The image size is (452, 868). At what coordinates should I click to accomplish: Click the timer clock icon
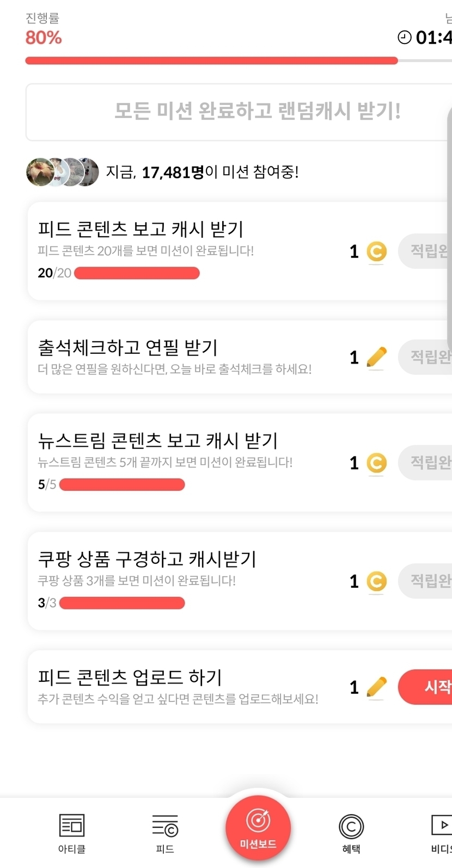[x=405, y=38]
